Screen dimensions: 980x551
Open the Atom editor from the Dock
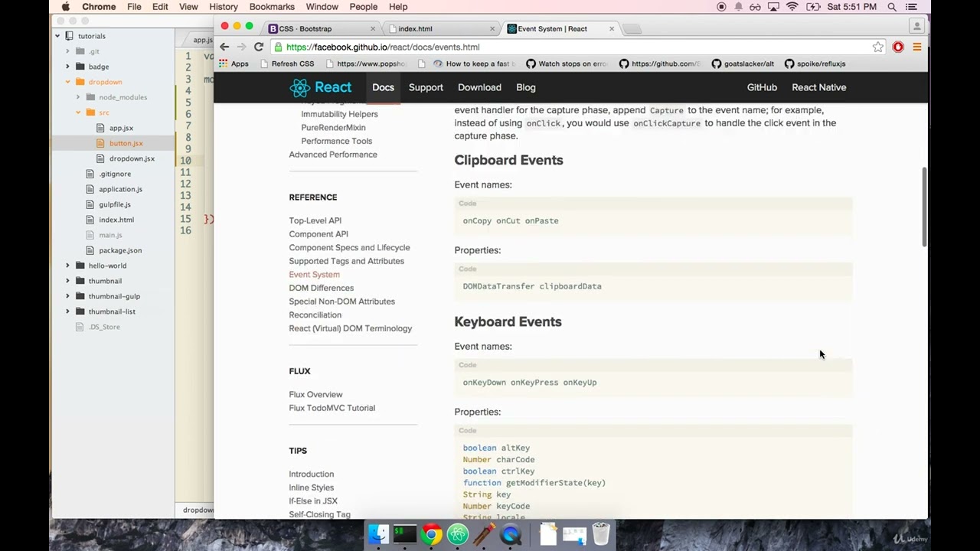pyautogui.click(x=458, y=534)
